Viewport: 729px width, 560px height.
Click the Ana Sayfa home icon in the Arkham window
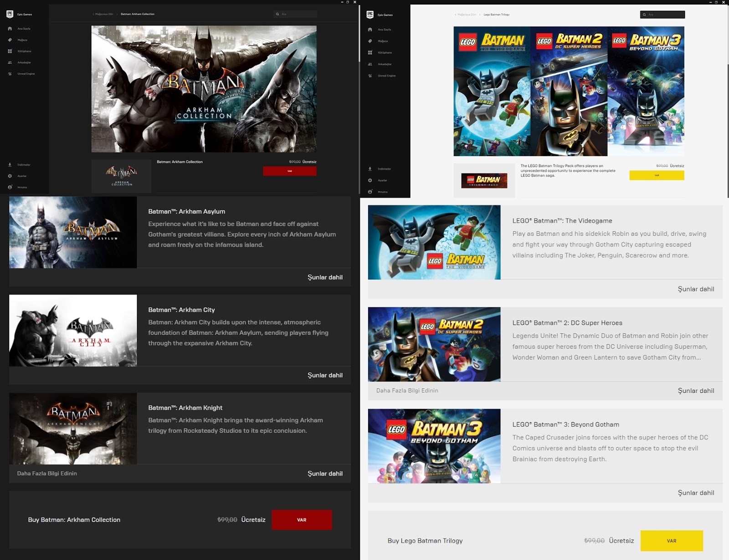pos(10,29)
